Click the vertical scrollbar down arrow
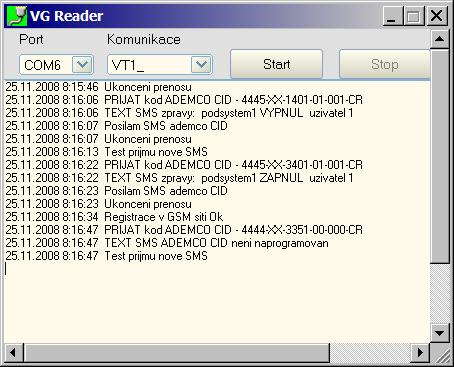Viewport: 454px width, 367px height. click(439, 333)
